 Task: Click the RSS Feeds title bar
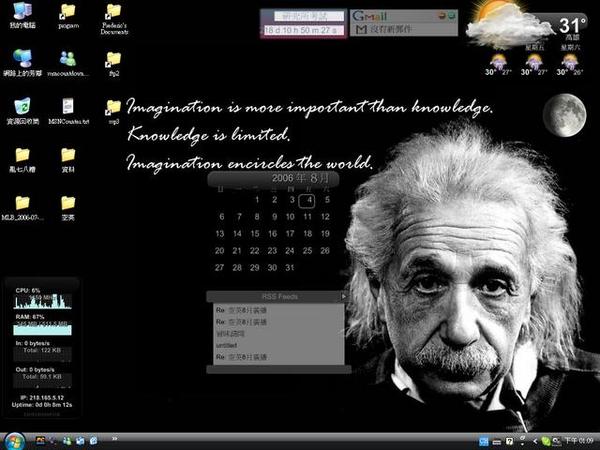[279, 297]
